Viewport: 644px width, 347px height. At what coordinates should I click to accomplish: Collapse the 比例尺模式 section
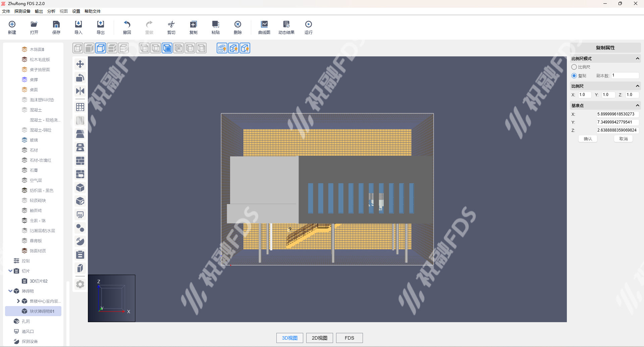637,58
